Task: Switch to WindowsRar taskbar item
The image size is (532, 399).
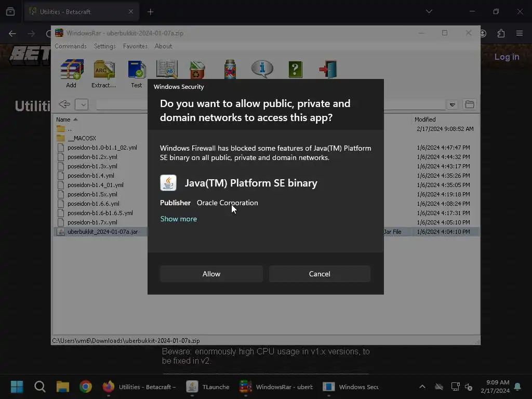Action: (x=276, y=387)
